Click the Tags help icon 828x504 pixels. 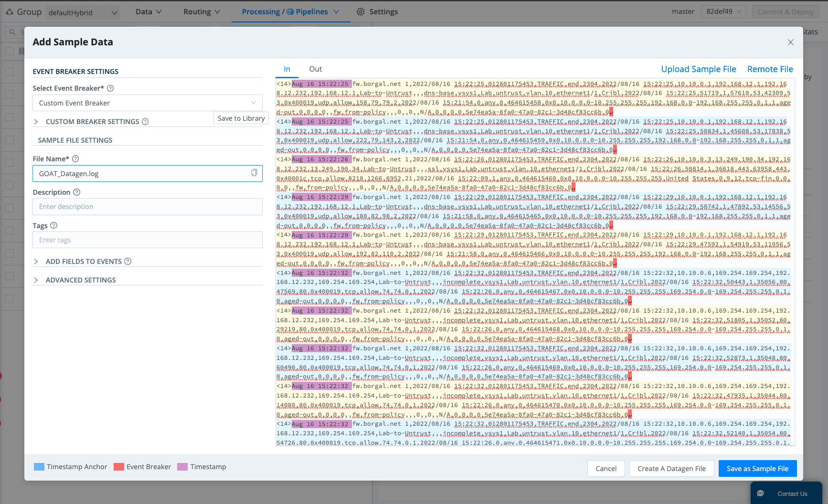(53, 226)
